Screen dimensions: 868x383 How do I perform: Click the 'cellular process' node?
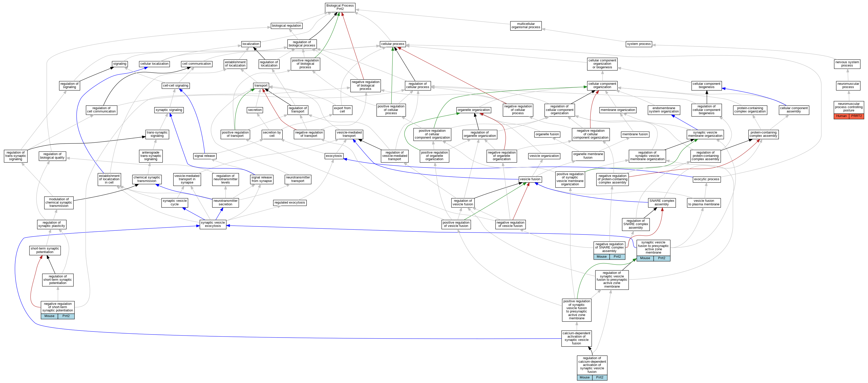(392, 44)
